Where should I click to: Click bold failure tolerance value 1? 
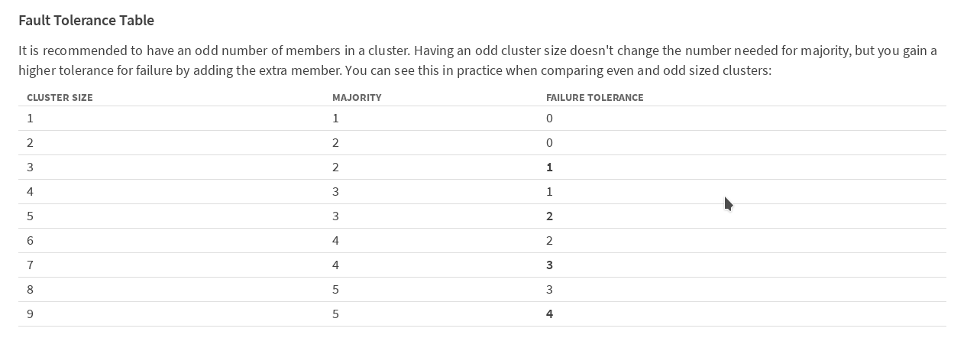[x=549, y=167]
